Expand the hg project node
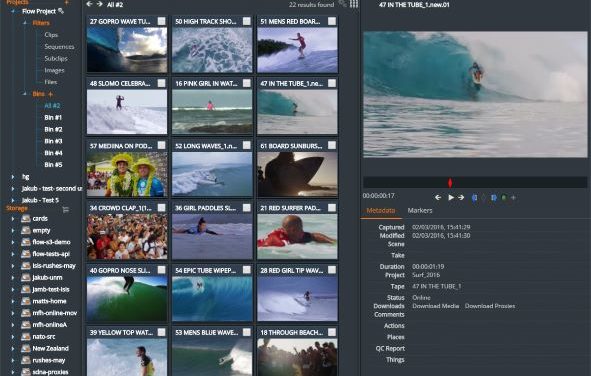The width and height of the screenshot is (591, 376). [13, 176]
